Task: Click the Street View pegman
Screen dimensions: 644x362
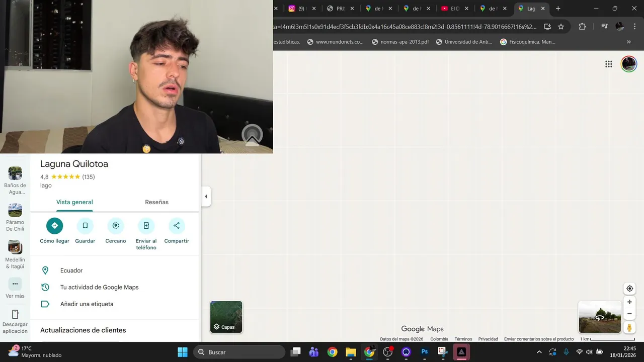Action: click(629, 328)
